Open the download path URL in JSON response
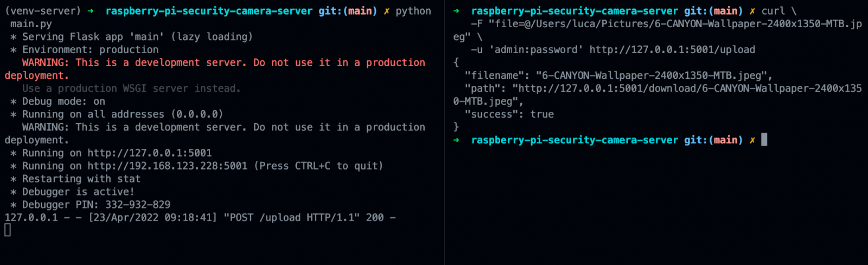Image resolution: width=868 pixels, height=265 pixels. [687, 89]
